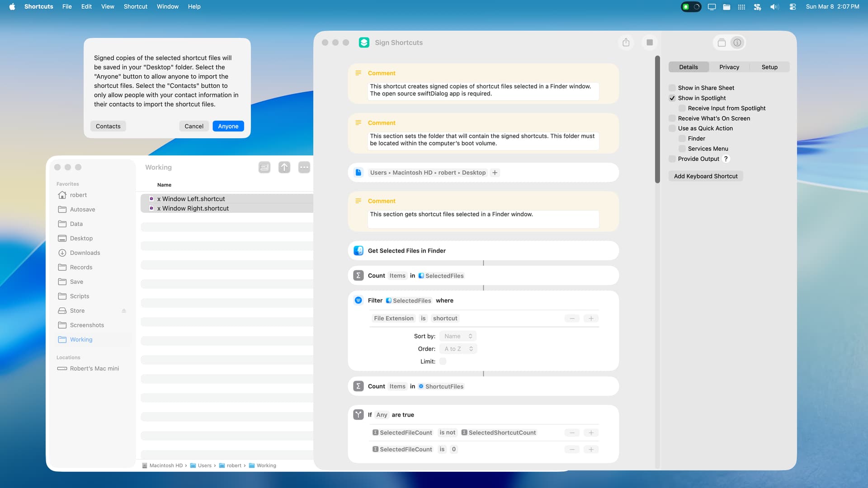
Task: Toggle the Use as Quick Action checkbox
Action: coord(672,128)
